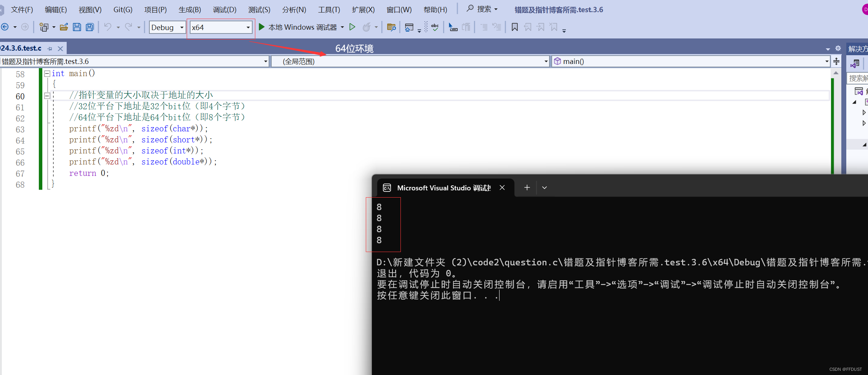Open the 扩展(X) menu

363,10
